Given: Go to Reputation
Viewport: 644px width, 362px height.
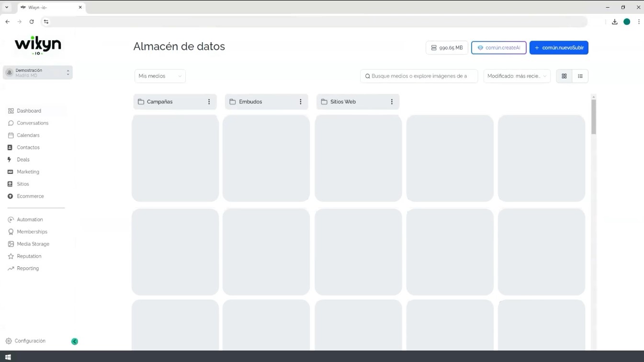Looking at the screenshot, I should click(29, 256).
